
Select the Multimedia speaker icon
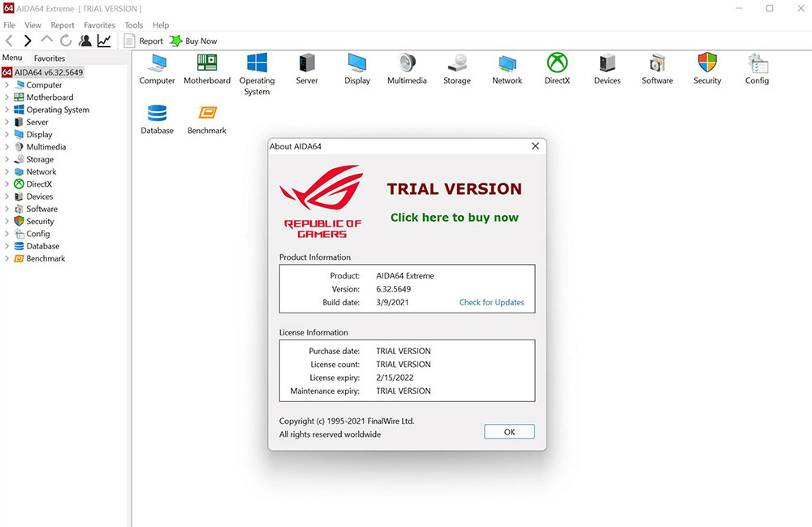pyautogui.click(x=407, y=63)
